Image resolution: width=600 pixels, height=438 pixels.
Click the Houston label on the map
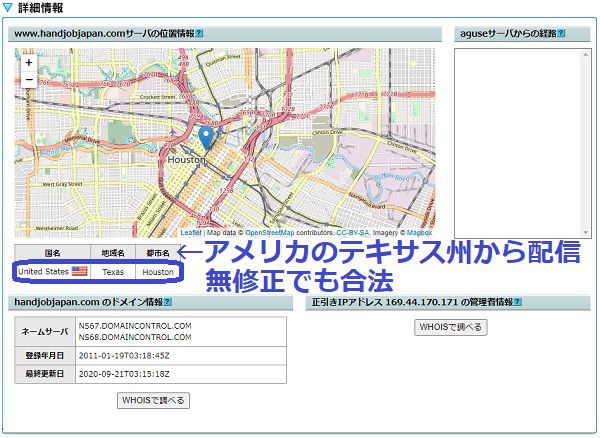tap(186, 160)
